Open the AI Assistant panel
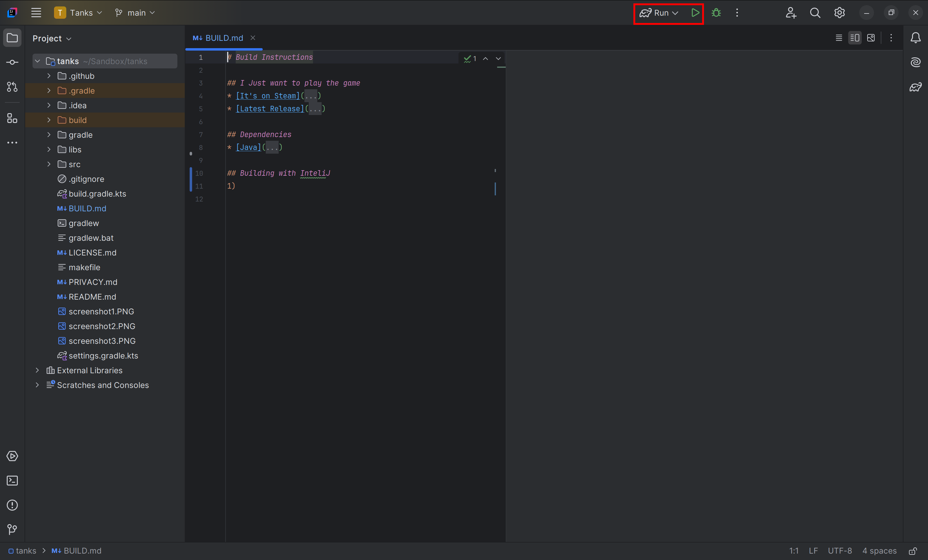Image resolution: width=928 pixels, height=560 pixels. click(x=916, y=62)
